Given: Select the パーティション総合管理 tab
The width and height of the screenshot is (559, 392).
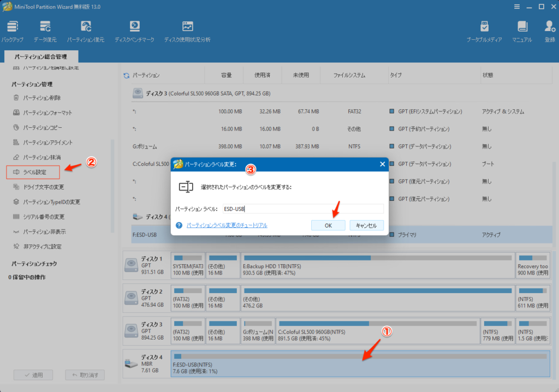Looking at the screenshot, I should [41, 57].
